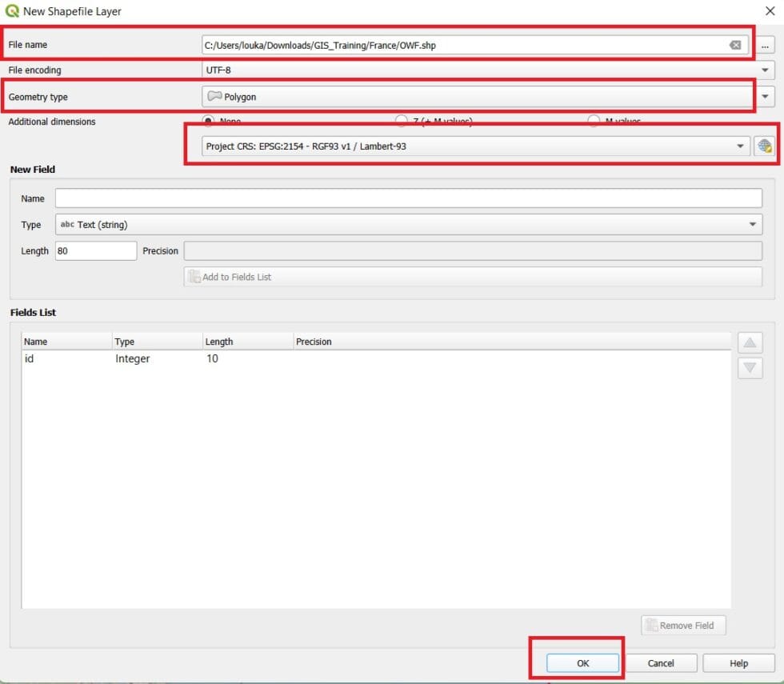Move field down with the down arrow
Viewport: 784px width, 684px height.
coord(750,368)
